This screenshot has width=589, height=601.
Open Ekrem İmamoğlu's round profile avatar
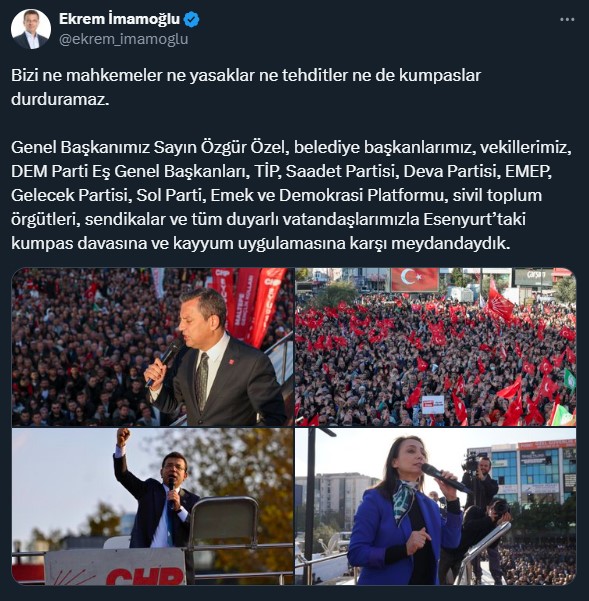31,29
